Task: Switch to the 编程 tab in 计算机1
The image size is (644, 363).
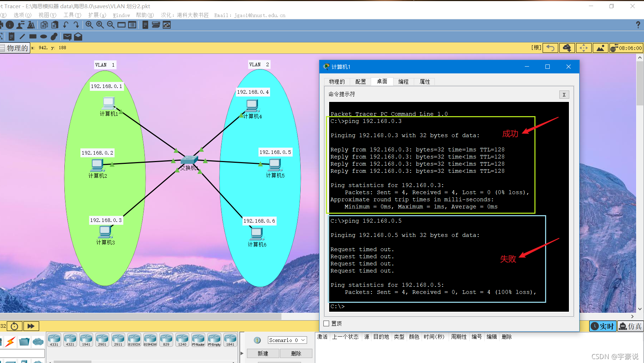Action: pyautogui.click(x=403, y=82)
